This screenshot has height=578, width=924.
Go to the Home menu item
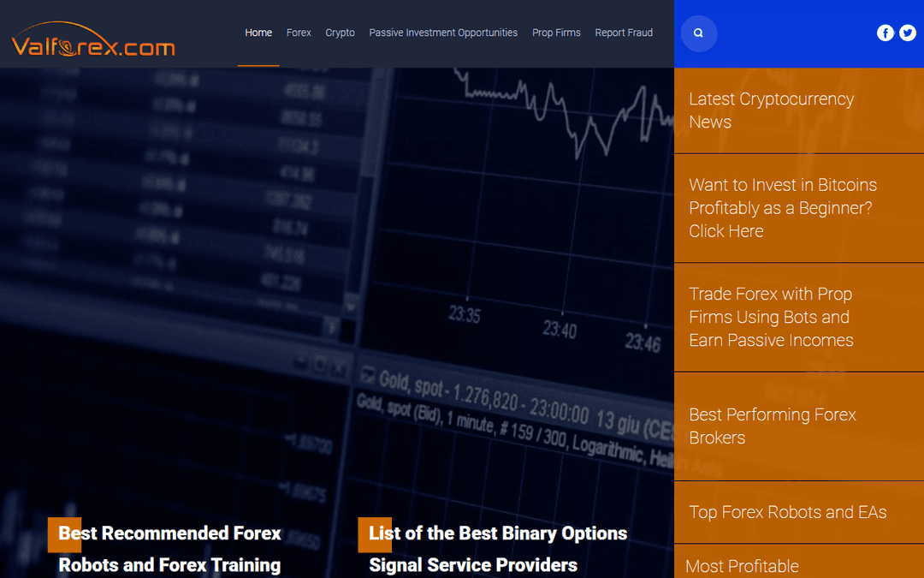pos(258,33)
